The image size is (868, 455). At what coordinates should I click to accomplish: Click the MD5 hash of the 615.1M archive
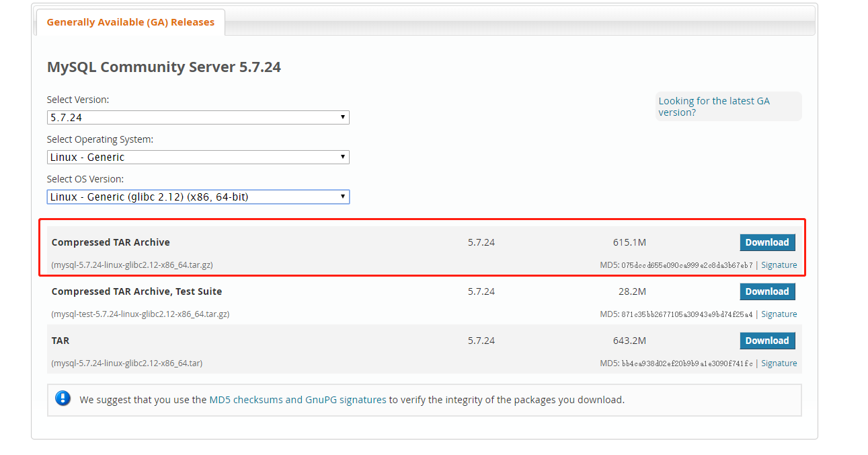pos(687,265)
